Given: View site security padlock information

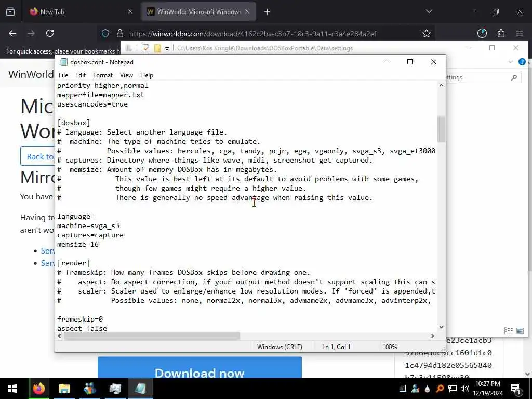Looking at the screenshot, I should click(x=120, y=33).
